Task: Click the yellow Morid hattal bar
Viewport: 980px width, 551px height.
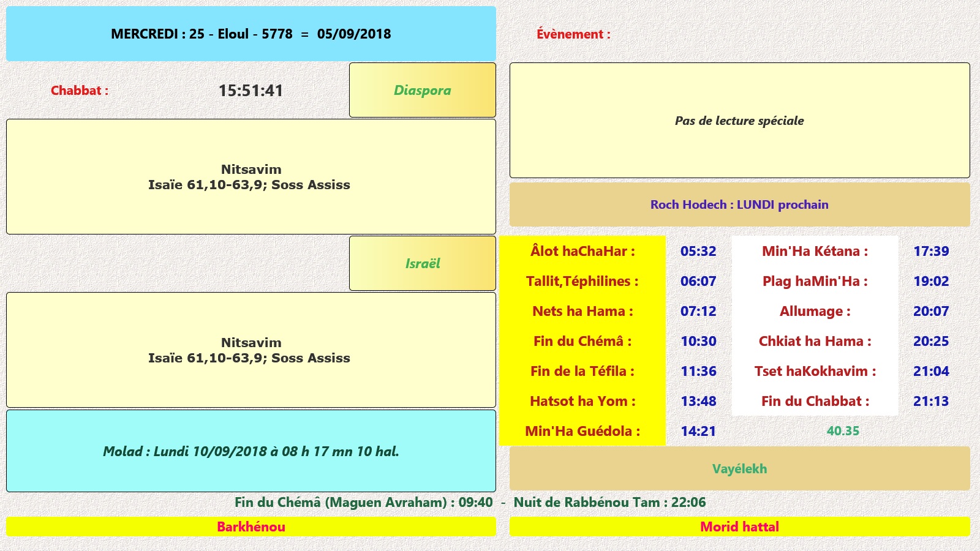Action: 739,527
